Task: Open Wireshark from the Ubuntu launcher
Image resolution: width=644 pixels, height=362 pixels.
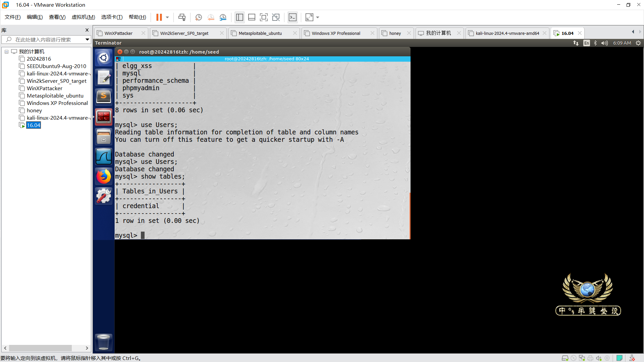Action: 104,157
